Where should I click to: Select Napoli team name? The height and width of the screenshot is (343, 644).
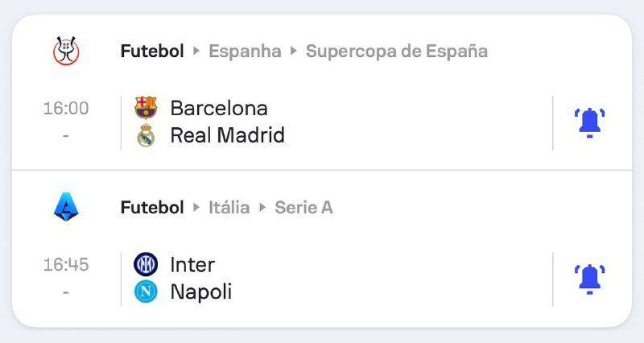tap(200, 291)
